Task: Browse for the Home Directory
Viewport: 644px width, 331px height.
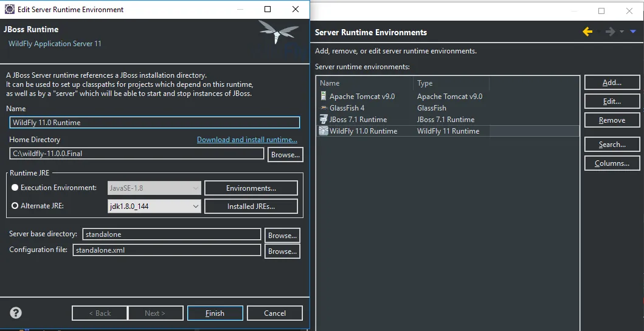Action: tap(285, 155)
